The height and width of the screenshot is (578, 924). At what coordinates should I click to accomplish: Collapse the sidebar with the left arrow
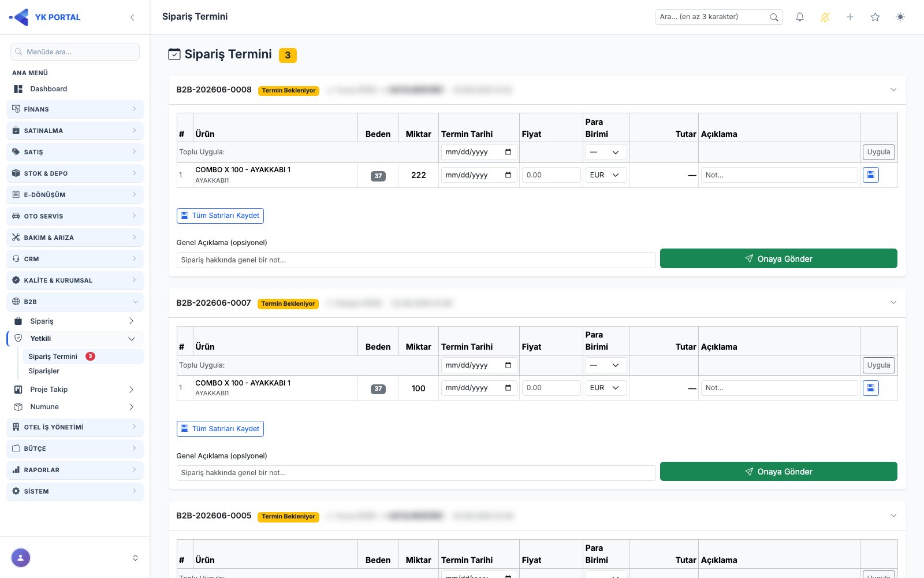(132, 17)
